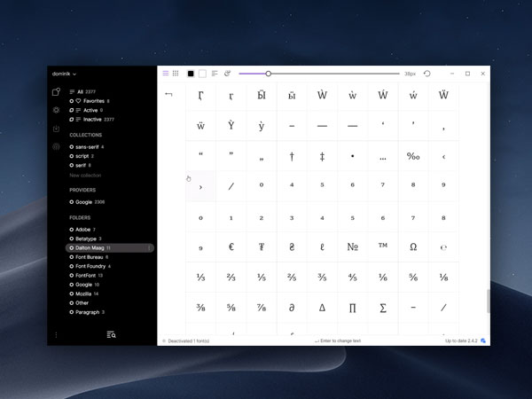Select the Euro sign glyph
Image resolution: width=532 pixels, height=399 pixels.
[x=231, y=246]
